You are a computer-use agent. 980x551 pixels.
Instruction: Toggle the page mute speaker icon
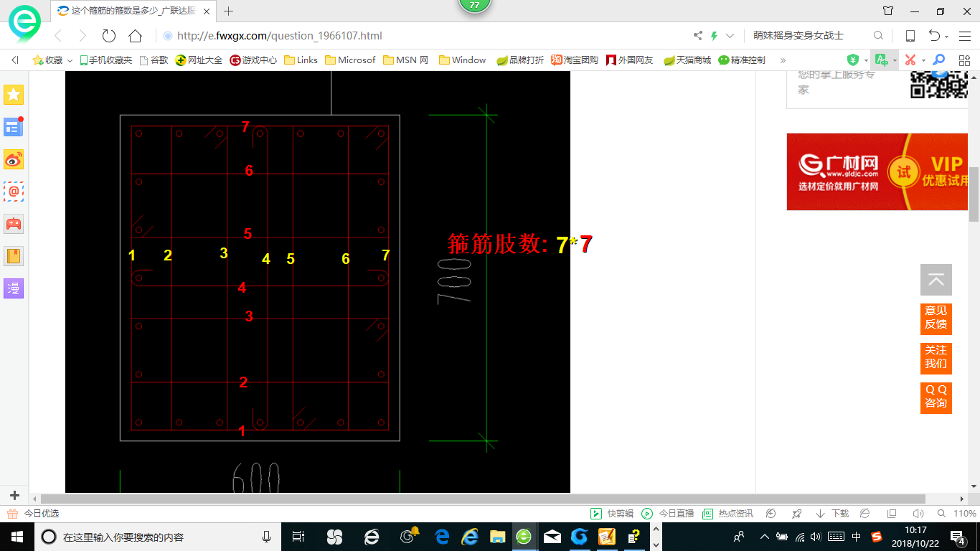(x=917, y=514)
